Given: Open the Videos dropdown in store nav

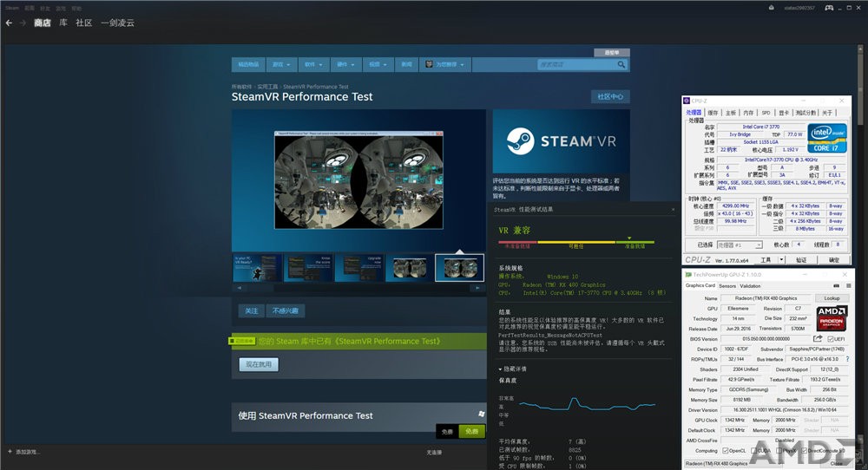Looking at the screenshot, I should point(378,65).
